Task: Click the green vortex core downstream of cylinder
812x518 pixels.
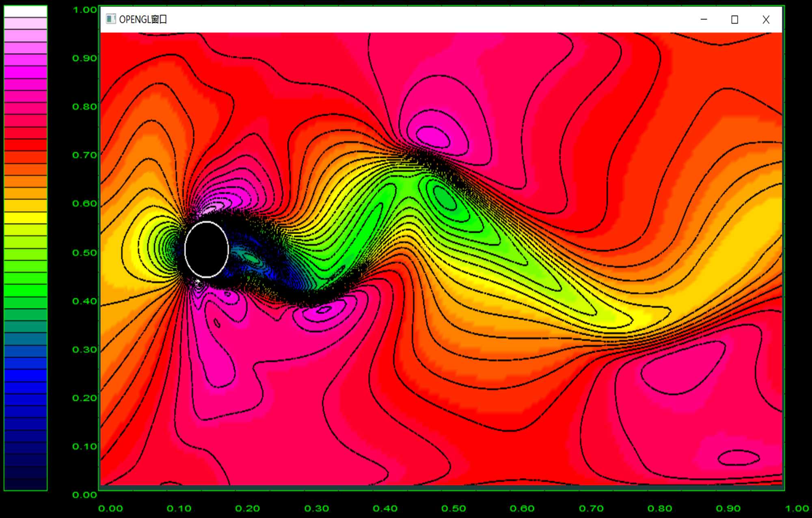Action: tap(445, 199)
